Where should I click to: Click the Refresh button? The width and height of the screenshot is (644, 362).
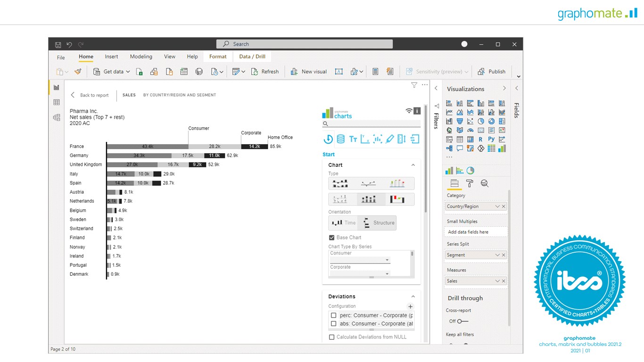pyautogui.click(x=264, y=72)
